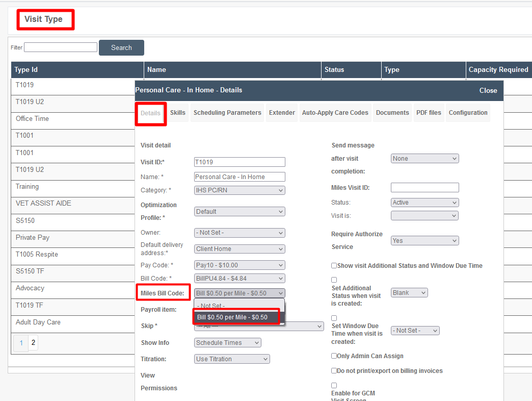This screenshot has width=532, height=401.
Task: Toggle Enable for GCM Visit Screen checkbox
Action: (334, 385)
